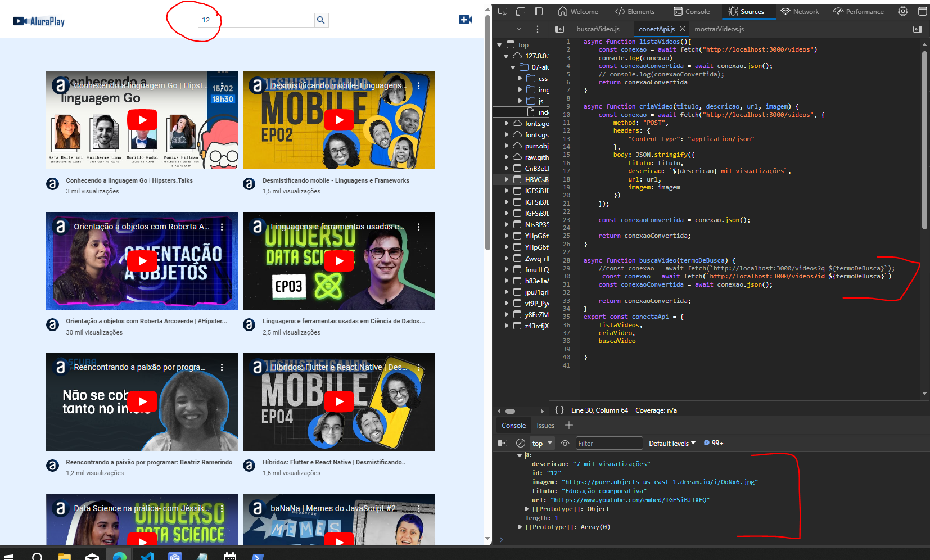930x560 pixels.
Task: Click the vertical scrollbar of the code editor
Action: 924,141
